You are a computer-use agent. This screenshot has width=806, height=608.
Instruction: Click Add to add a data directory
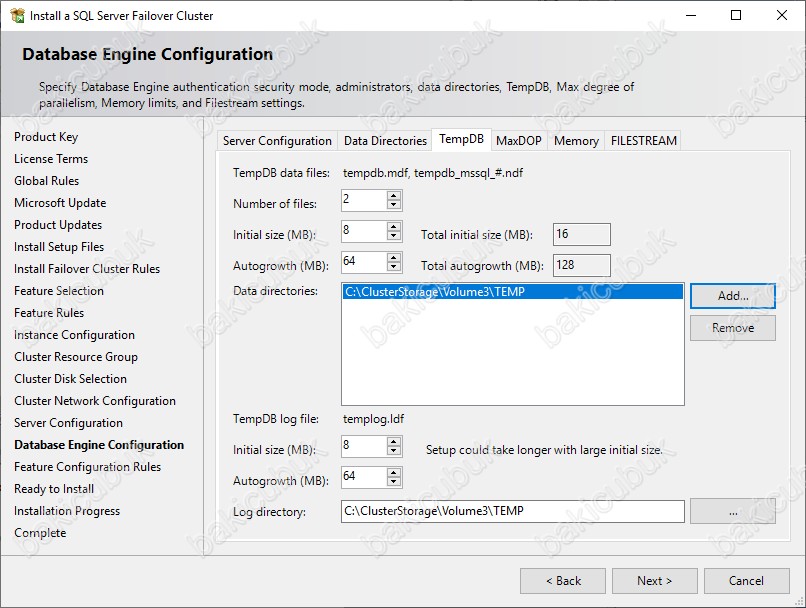point(732,296)
